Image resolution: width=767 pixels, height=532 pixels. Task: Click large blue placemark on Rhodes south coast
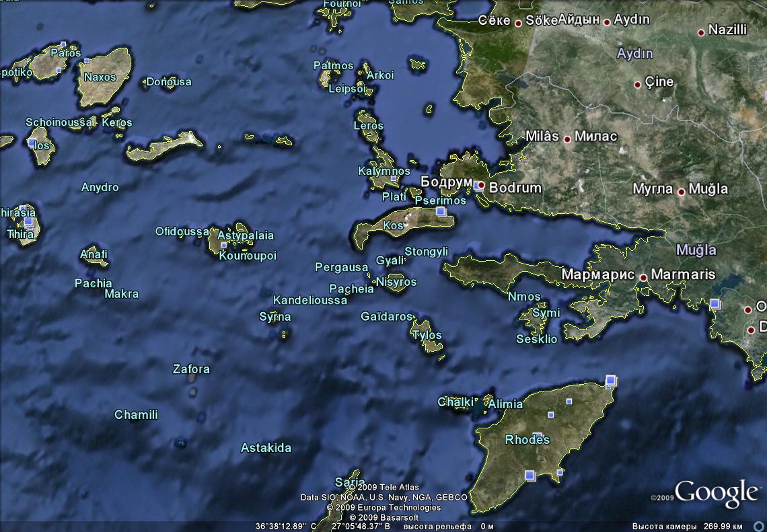529,476
